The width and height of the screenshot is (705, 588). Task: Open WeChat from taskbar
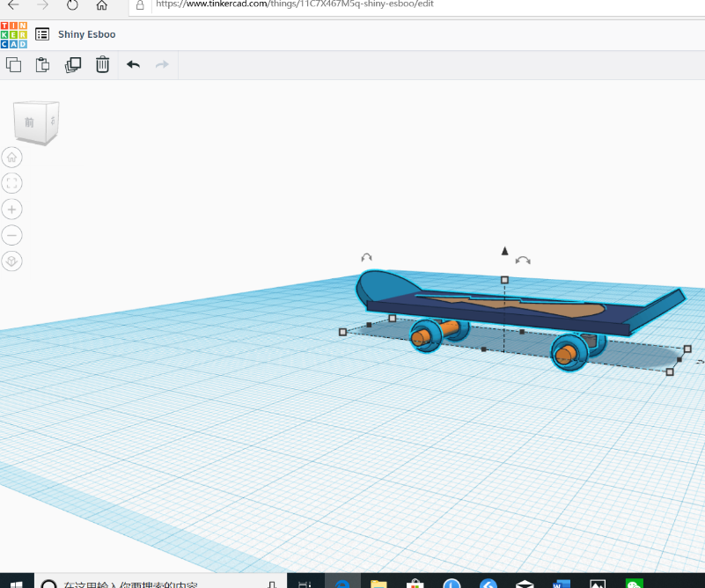[634, 583]
